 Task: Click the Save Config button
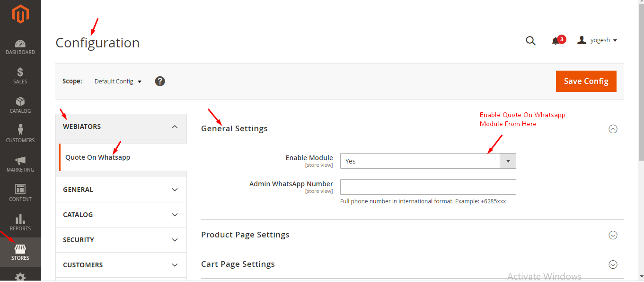click(x=586, y=82)
